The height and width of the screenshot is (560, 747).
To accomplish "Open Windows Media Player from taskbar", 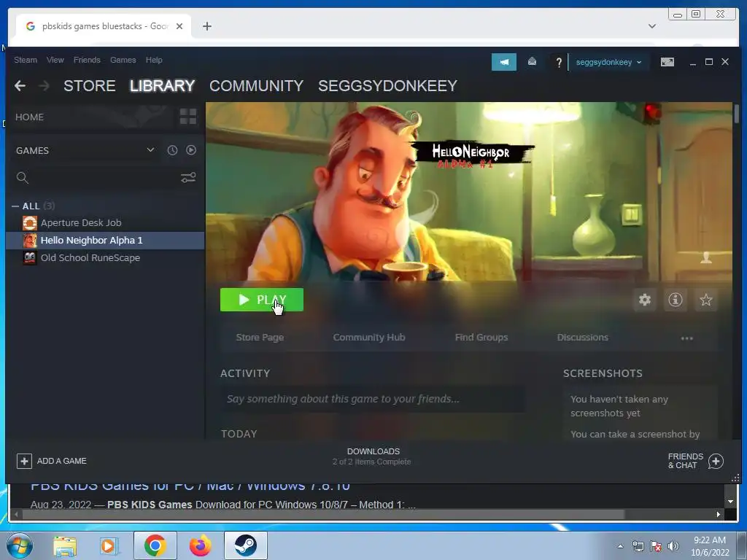I will click(109, 545).
